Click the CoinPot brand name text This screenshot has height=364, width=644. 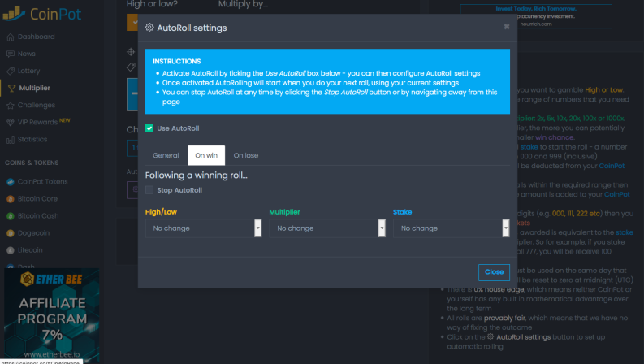[55, 15]
